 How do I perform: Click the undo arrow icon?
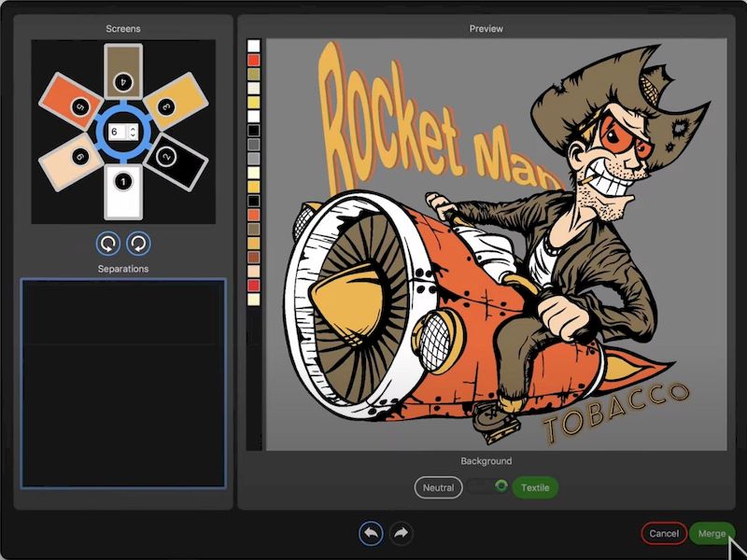tap(372, 533)
